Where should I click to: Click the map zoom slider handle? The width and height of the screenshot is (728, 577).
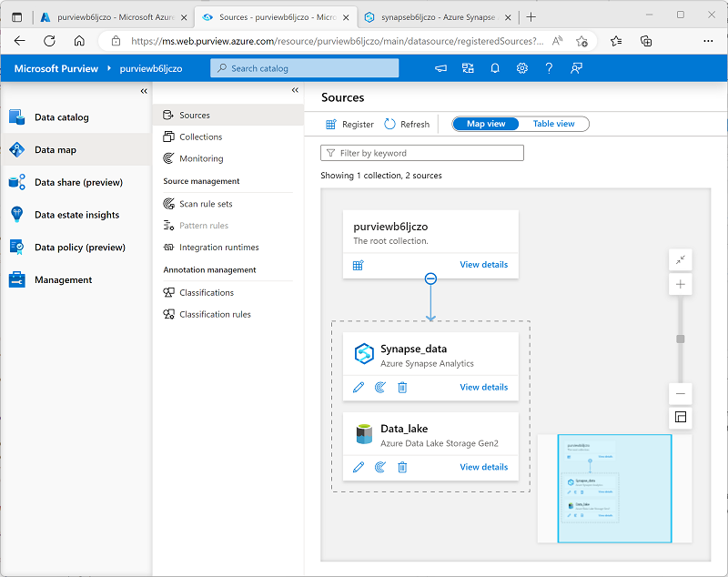(680, 339)
